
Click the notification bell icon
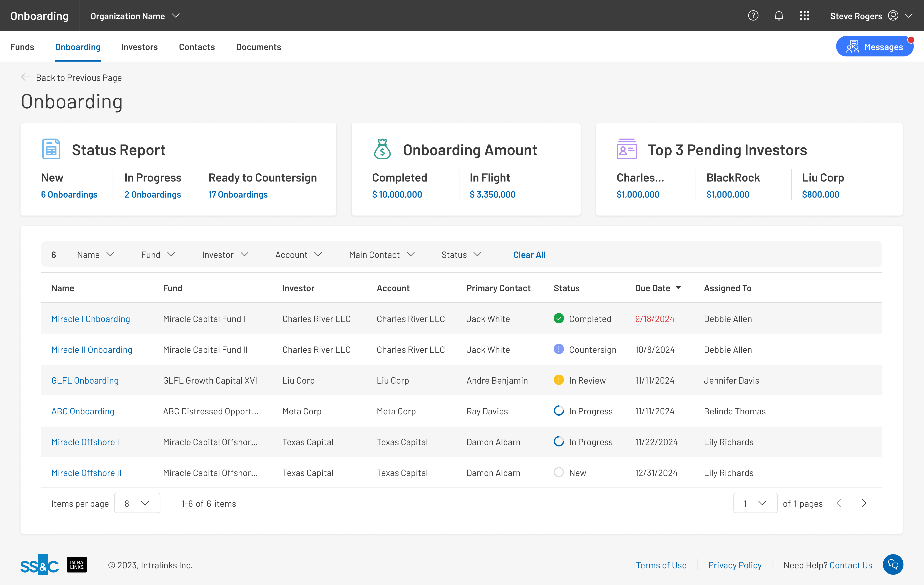coord(779,15)
